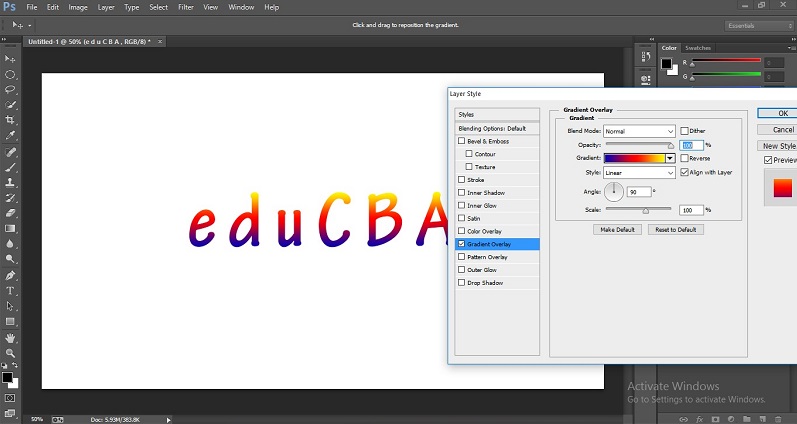This screenshot has width=797, height=424.
Task: Click the Quick Mask mode icon
Action: coord(10,398)
